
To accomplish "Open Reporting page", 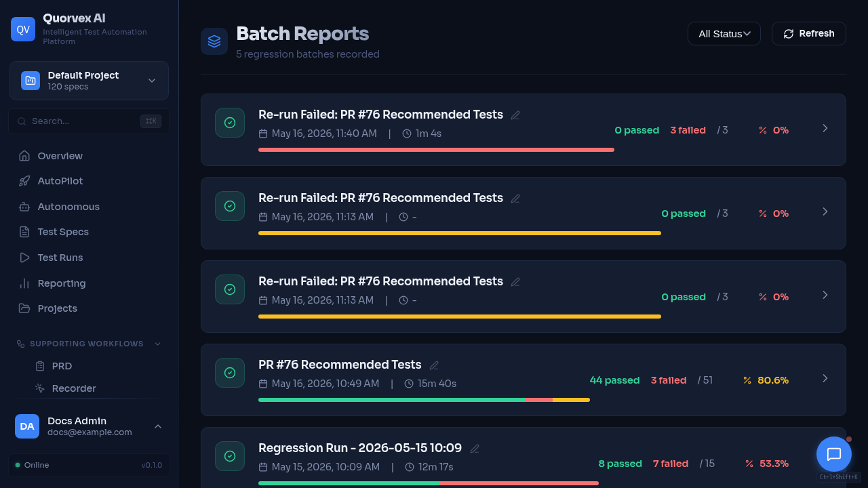I will coord(89,283).
